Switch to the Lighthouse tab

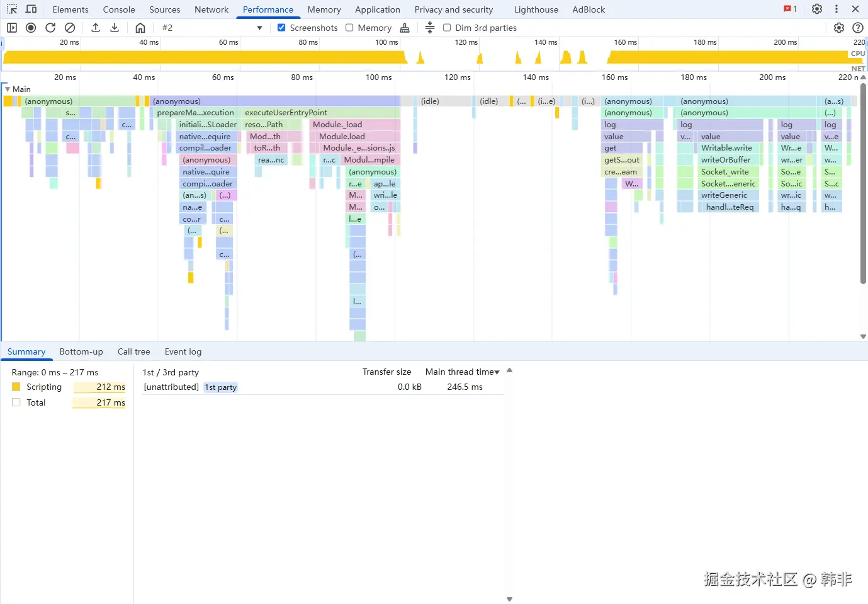[536, 9]
